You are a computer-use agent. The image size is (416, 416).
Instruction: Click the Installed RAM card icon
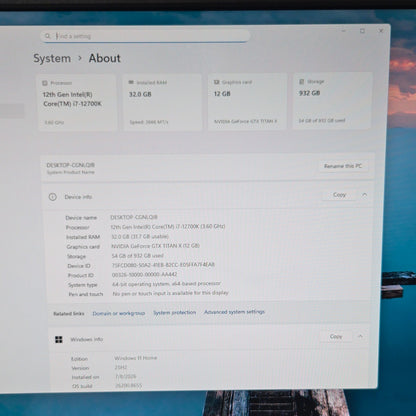[131, 82]
